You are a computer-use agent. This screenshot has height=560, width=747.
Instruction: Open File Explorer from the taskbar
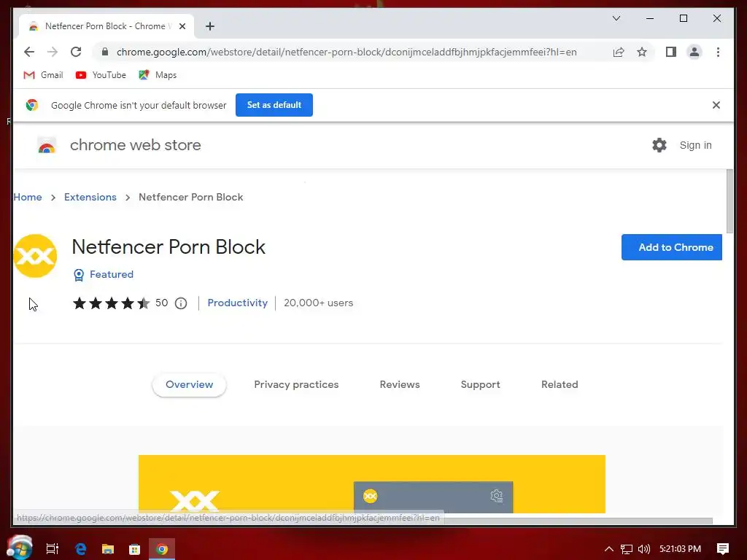[x=108, y=549]
